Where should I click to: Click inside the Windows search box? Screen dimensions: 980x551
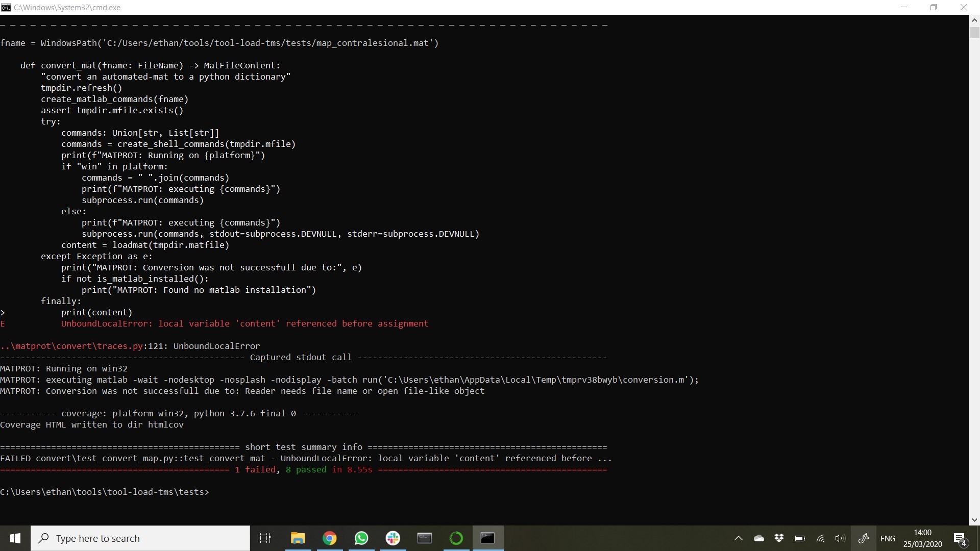pyautogui.click(x=140, y=538)
